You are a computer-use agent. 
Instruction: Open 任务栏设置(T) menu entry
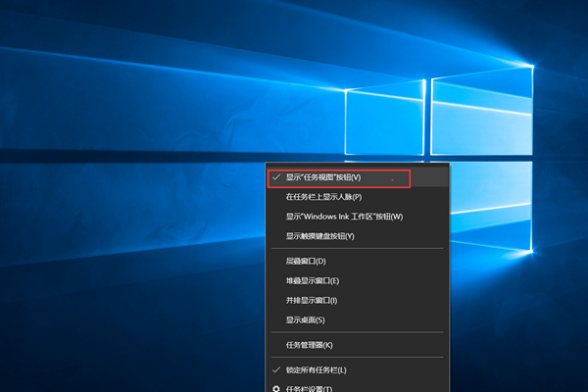pyautogui.click(x=358, y=387)
